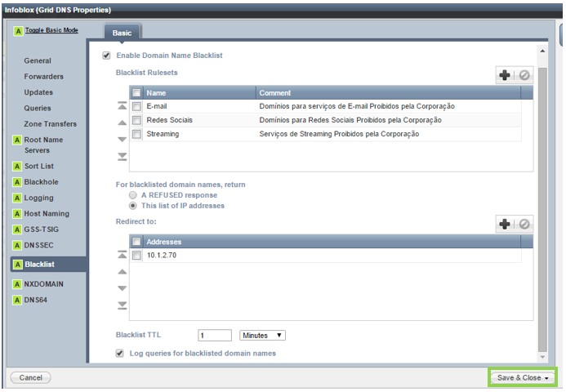
Task: Click Toggle Basic Mode link
Action: coord(50,29)
